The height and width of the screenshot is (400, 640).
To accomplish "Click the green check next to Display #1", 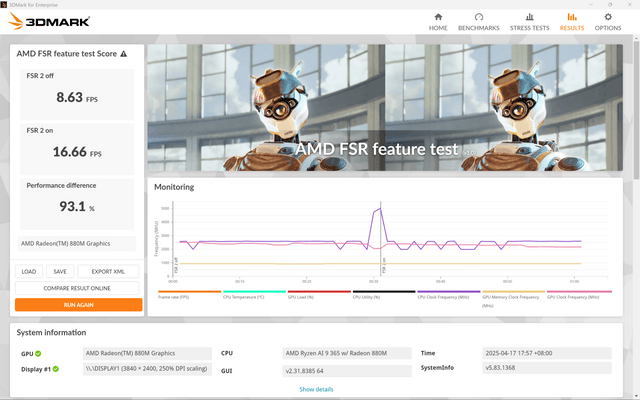I will pos(56,369).
